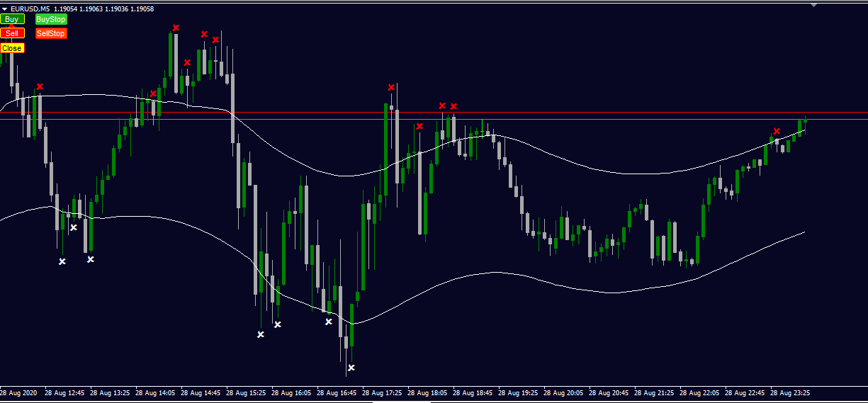Click the yellow Close button
The width and height of the screenshot is (868, 403).
click(12, 48)
